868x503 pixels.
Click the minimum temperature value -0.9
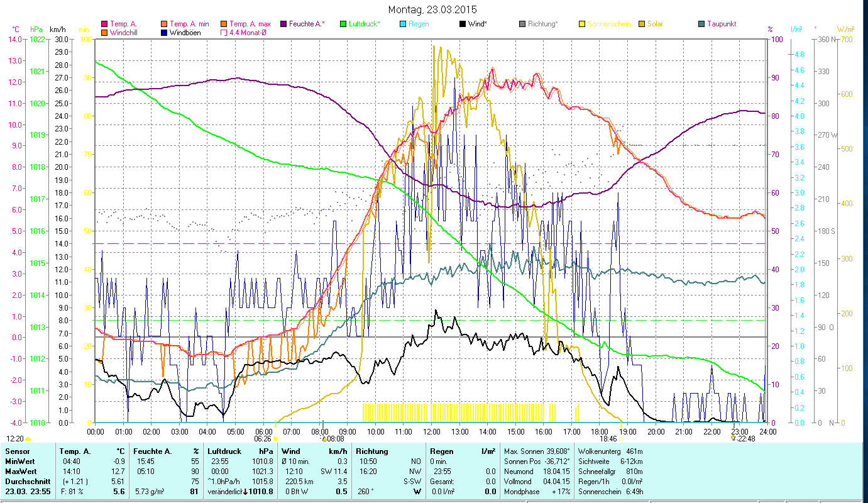tap(119, 462)
